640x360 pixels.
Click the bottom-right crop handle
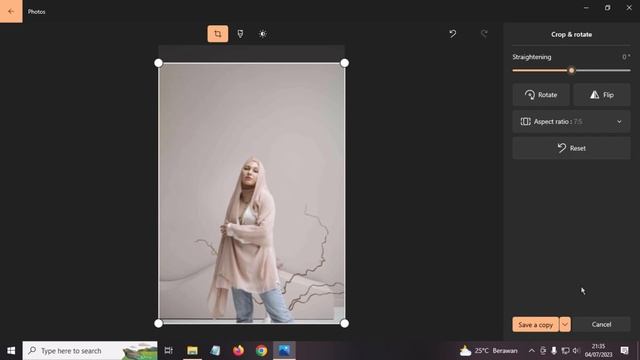tap(344, 323)
